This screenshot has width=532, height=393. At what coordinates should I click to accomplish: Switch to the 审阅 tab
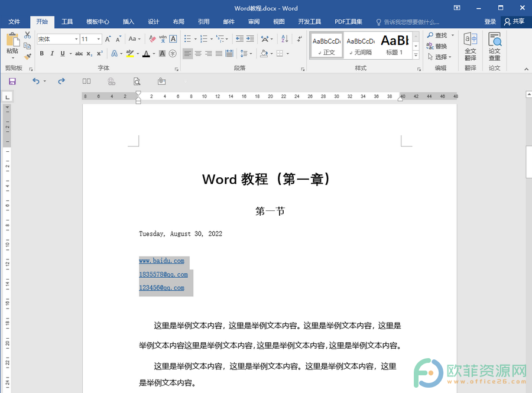[254, 22]
